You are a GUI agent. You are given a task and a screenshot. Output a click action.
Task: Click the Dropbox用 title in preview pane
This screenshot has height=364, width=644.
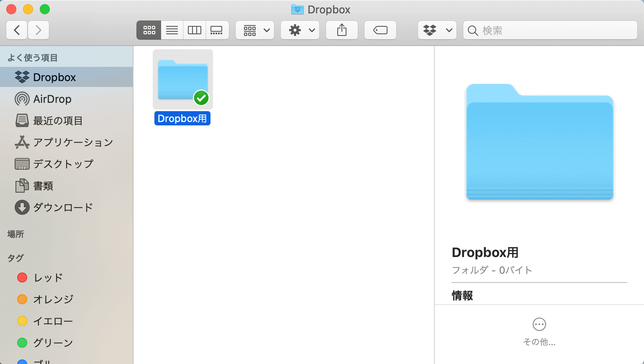pyautogui.click(x=485, y=252)
